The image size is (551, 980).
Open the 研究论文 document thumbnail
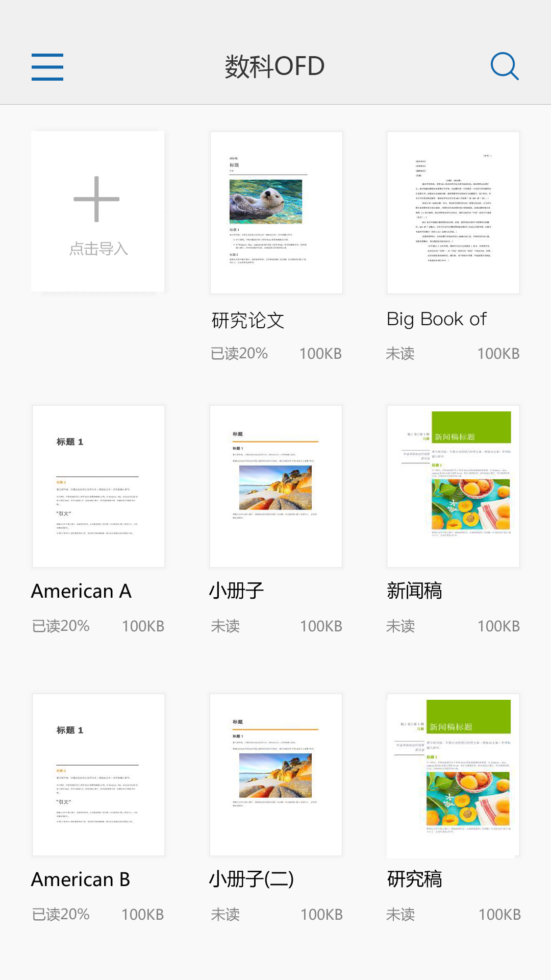276,213
